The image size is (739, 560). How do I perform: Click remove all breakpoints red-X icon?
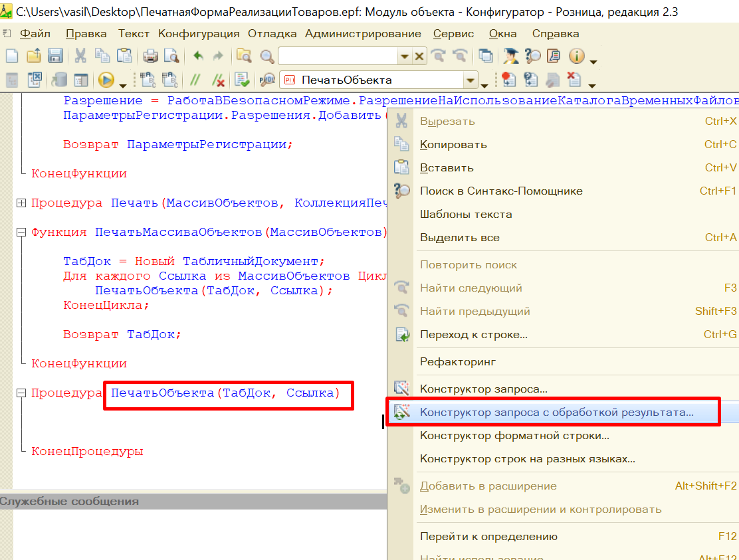[x=574, y=80]
